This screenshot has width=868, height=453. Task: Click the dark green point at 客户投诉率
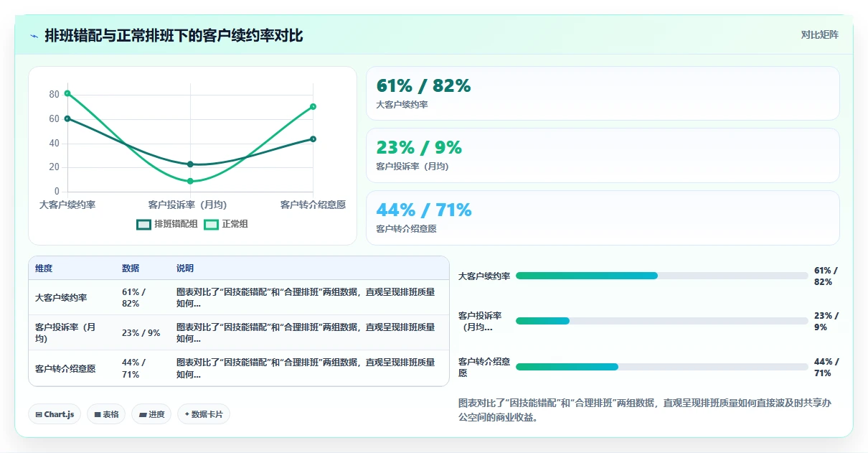point(190,164)
